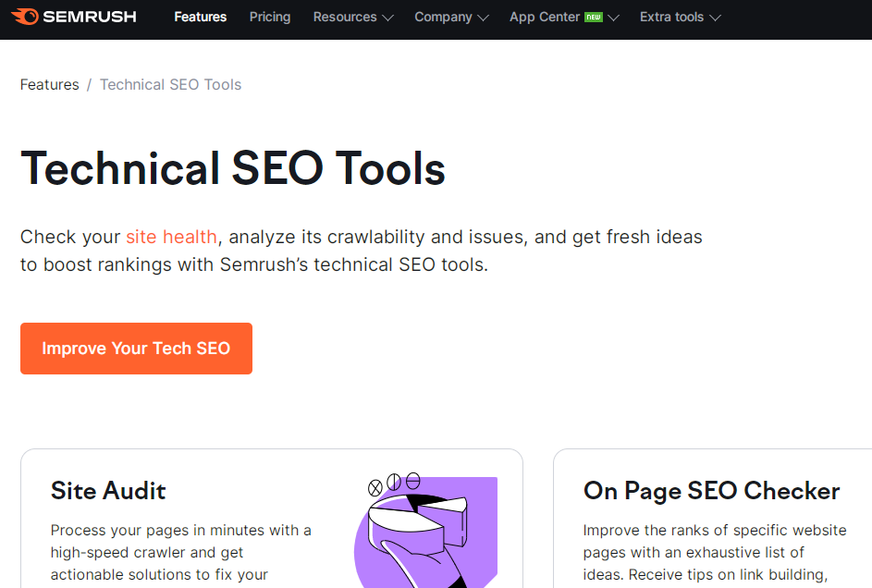Click the App Center 'new' badge
The height and width of the screenshot is (588, 872).
point(593,17)
